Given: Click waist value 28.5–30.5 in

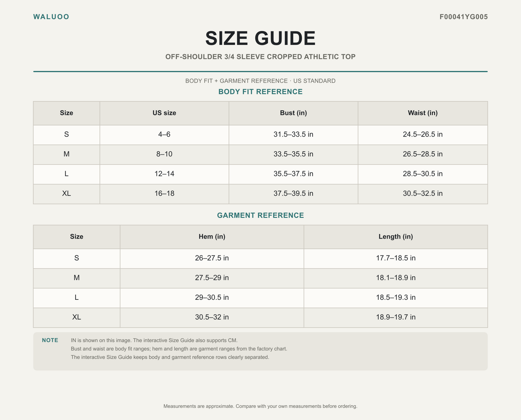Looking at the screenshot, I should pos(423,174).
